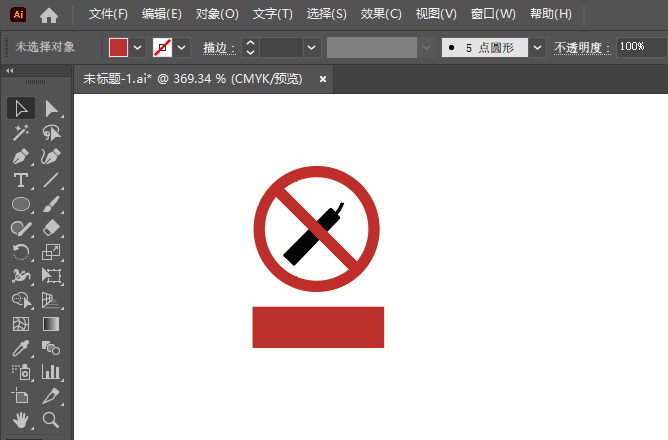668x440 pixels.
Task: Choose the Warp/Width tool
Action: coord(21,276)
